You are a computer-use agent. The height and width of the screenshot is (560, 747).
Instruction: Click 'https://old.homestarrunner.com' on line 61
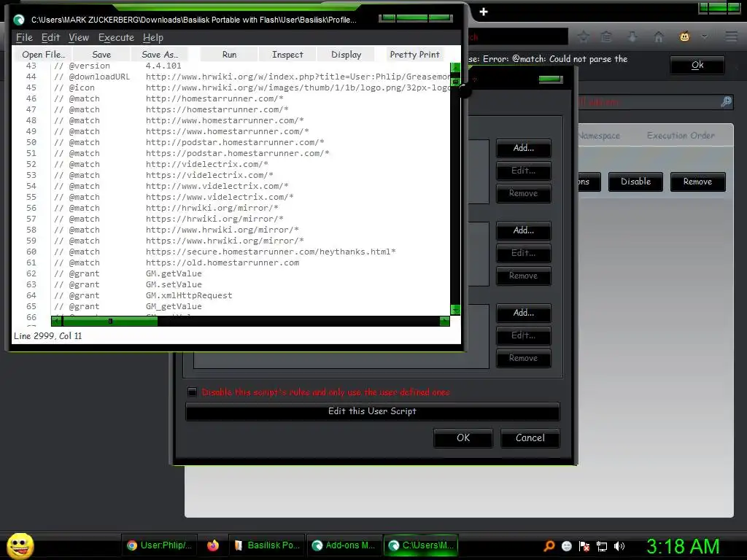222,262
